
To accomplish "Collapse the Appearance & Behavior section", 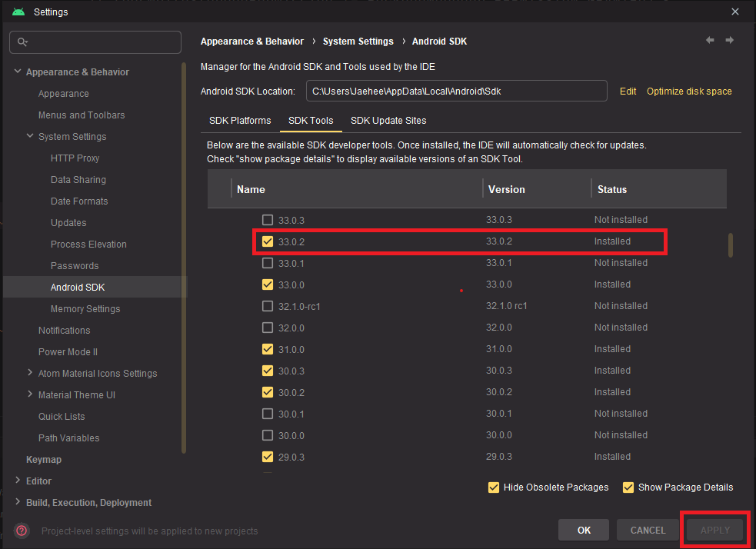I will pyautogui.click(x=18, y=72).
